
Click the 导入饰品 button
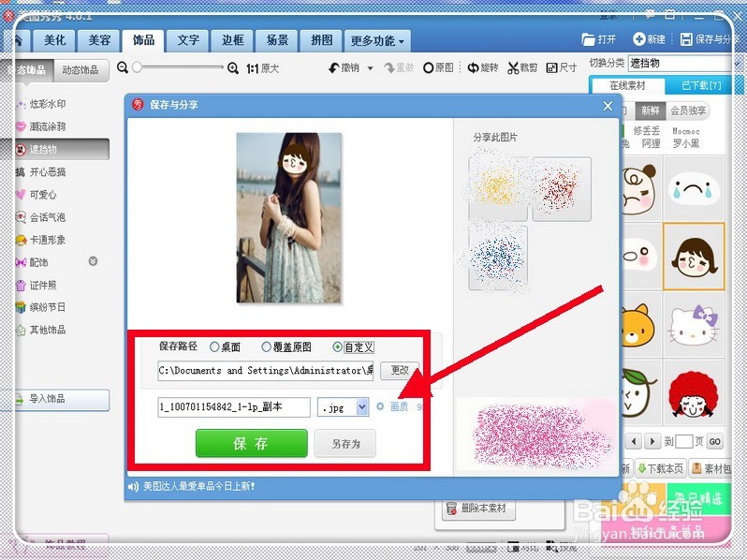tap(62, 399)
